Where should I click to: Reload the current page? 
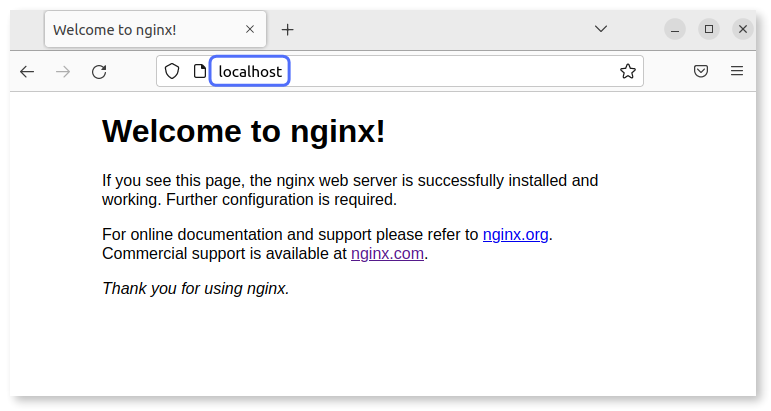click(x=99, y=72)
